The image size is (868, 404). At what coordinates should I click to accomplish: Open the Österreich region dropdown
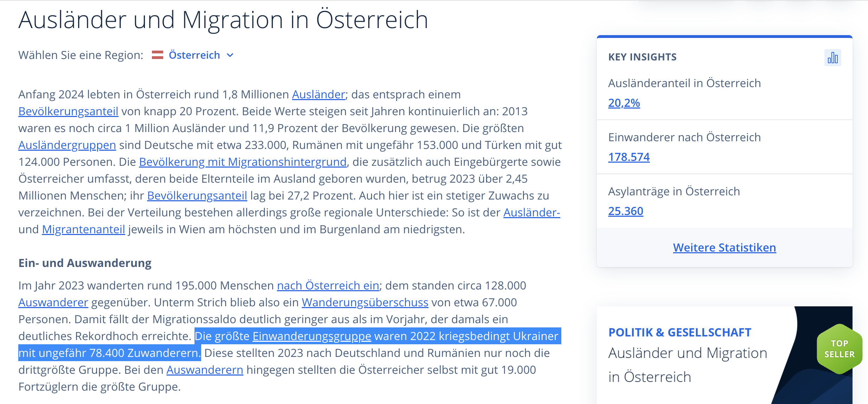[194, 55]
